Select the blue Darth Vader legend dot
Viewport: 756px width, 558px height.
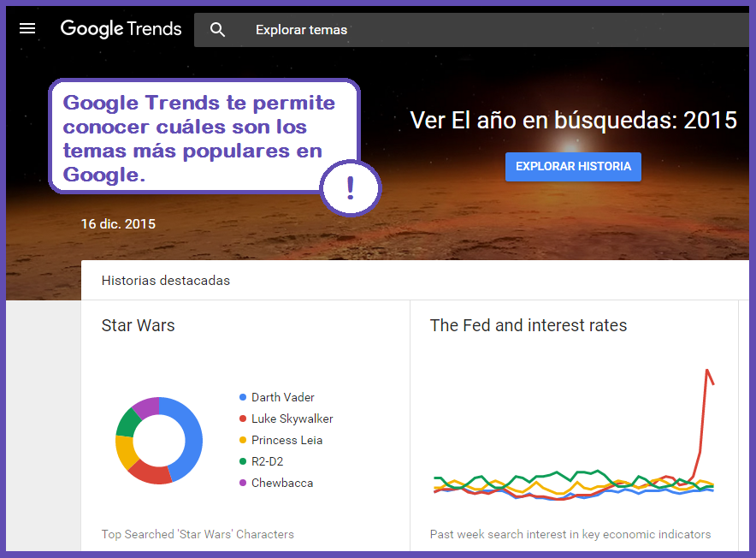tap(243, 397)
